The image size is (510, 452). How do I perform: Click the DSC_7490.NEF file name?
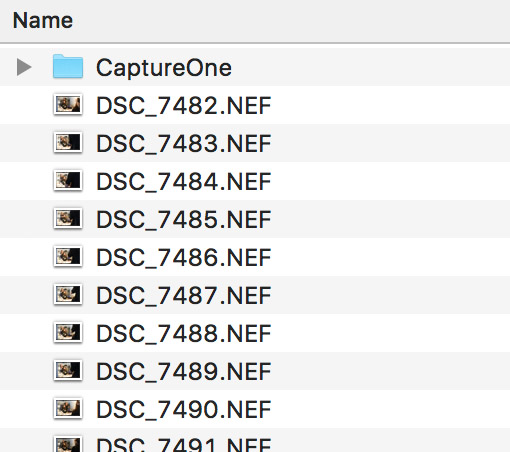(184, 410)
